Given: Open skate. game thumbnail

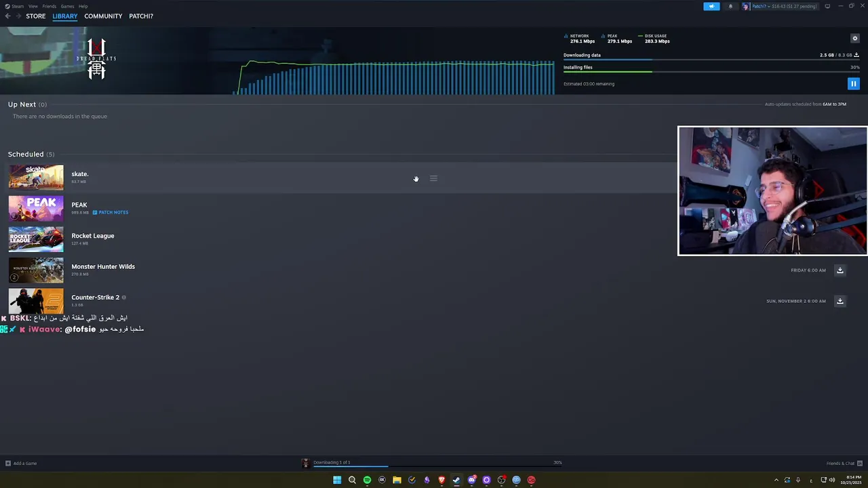Looking at the screenshot, I should 36,178.
